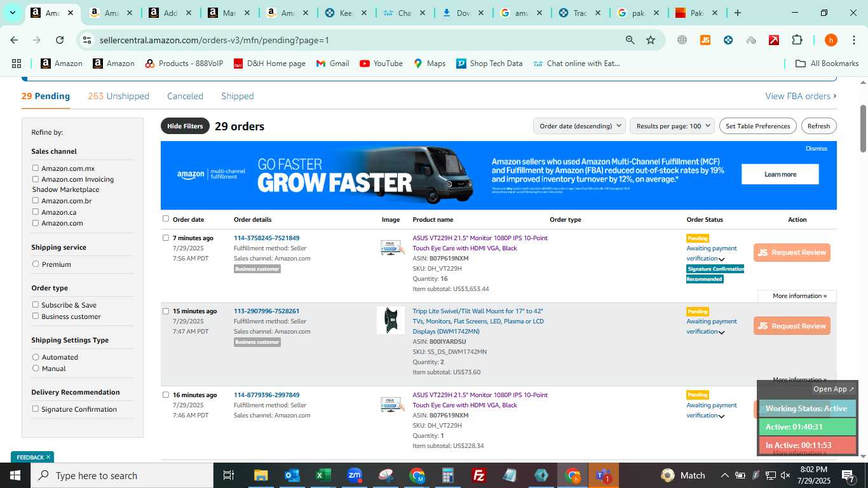
Task: Open Zoom from the taskbar
Action: pyautogui.click(x=355, y=475)
